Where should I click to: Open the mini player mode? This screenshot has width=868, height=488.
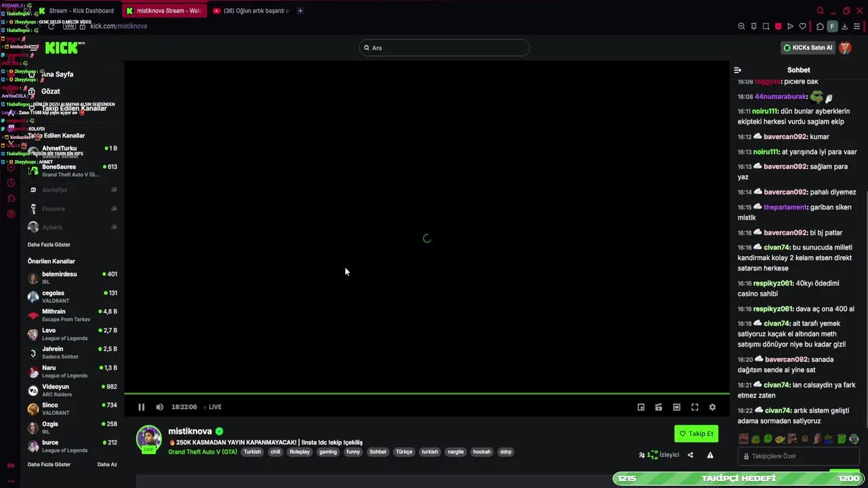pos(641,407)
